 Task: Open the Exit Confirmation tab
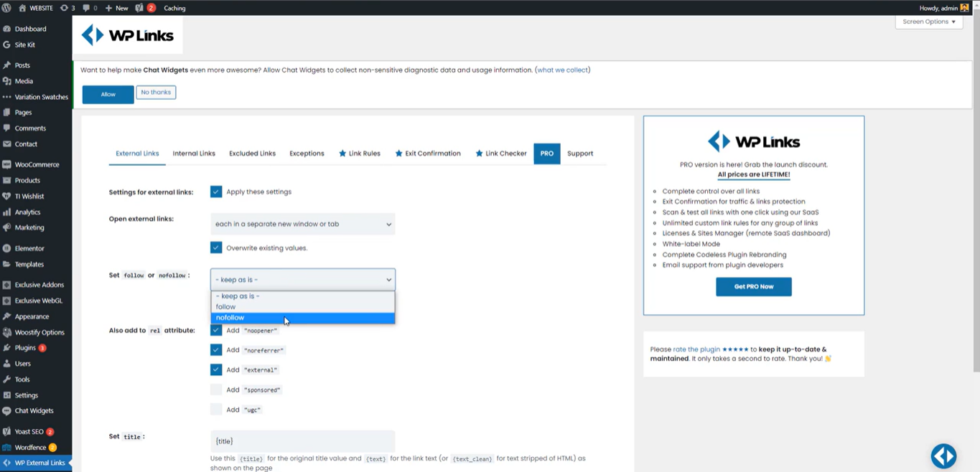coord(427,154)
